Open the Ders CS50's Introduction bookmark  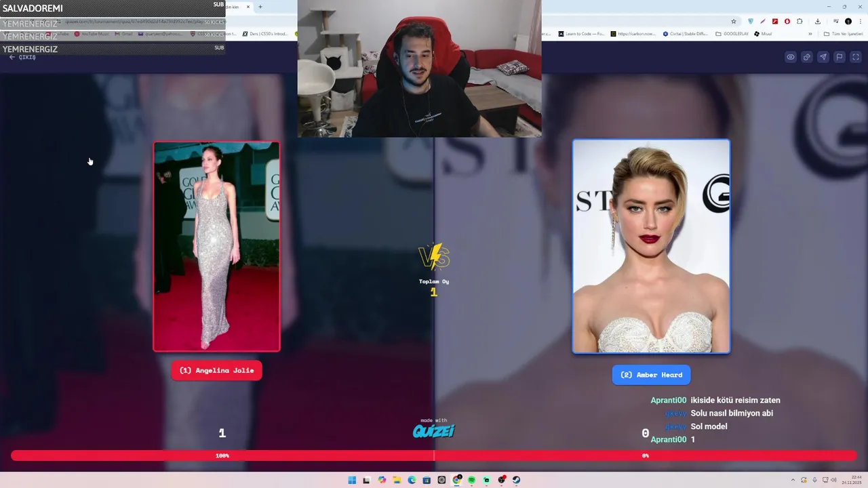coord(265,34)
